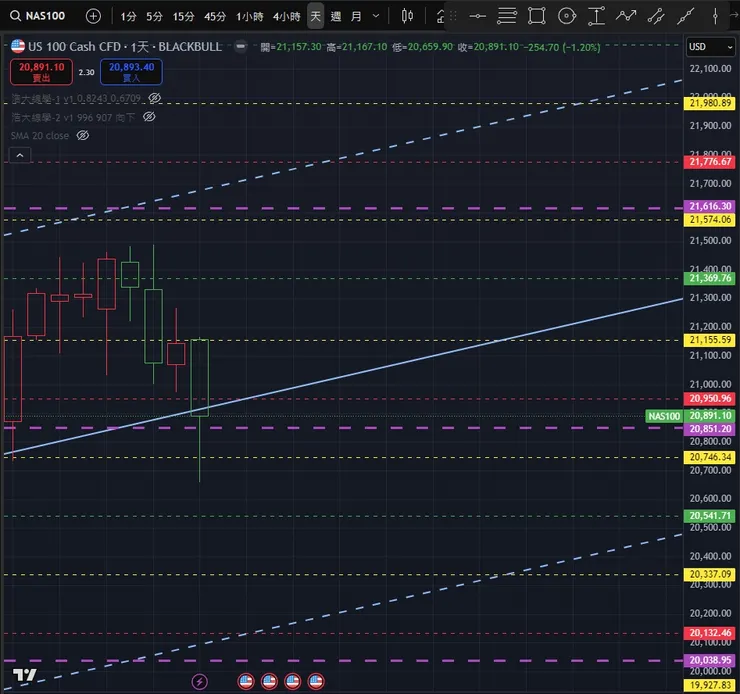The height and width of the screenshot is (694, 740).
Task: Click the 21,980.89 yellow price label
Action: click(x=710, y=103)
